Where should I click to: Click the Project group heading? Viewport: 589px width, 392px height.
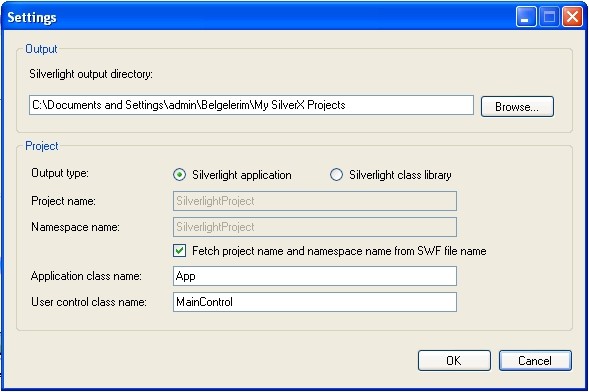pyautogui.click(x=42, y=146)
